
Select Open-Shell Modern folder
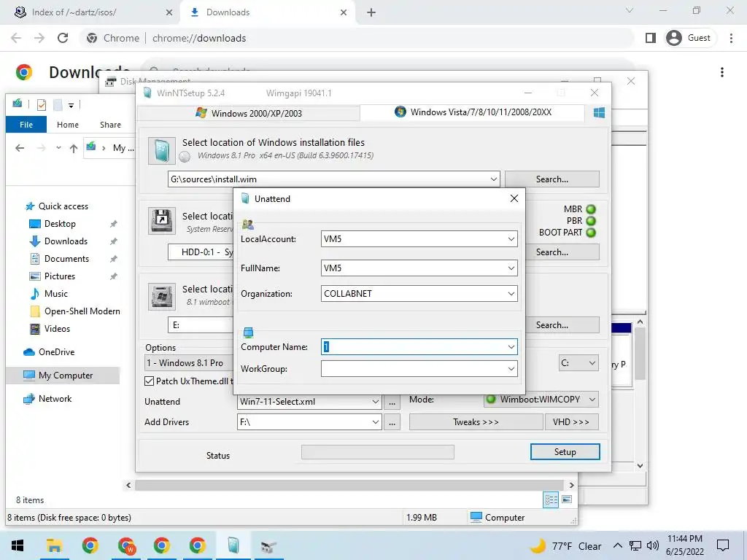click(x=82, y=311)
